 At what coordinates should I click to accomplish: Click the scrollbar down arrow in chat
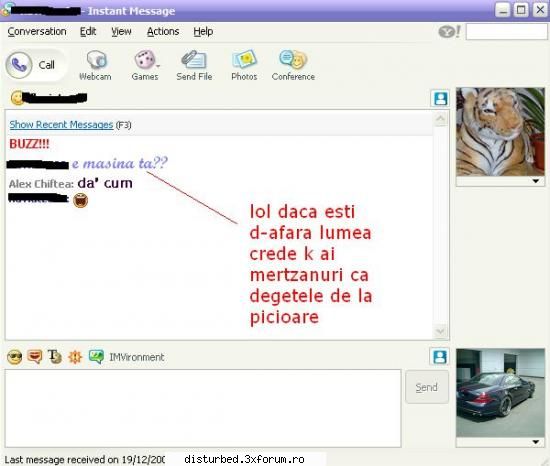point(441,331)
